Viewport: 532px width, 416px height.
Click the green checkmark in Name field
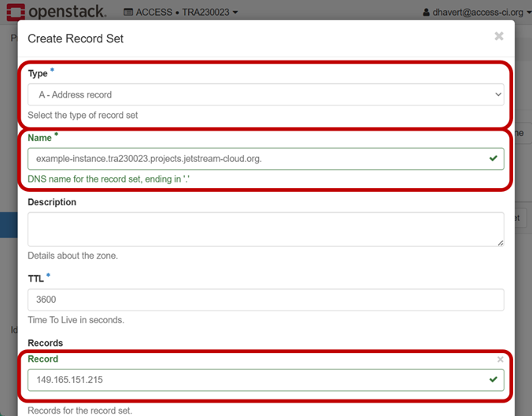pyautogui.click(x=493, y=158)
